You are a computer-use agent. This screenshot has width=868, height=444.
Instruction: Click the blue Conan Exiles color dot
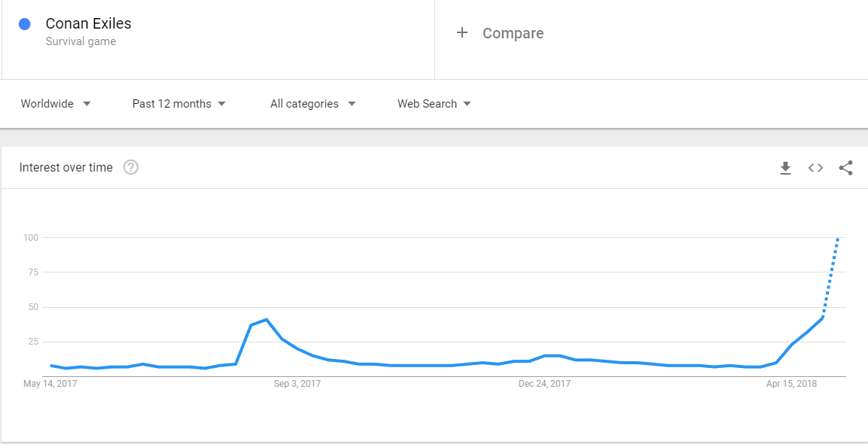24,24
